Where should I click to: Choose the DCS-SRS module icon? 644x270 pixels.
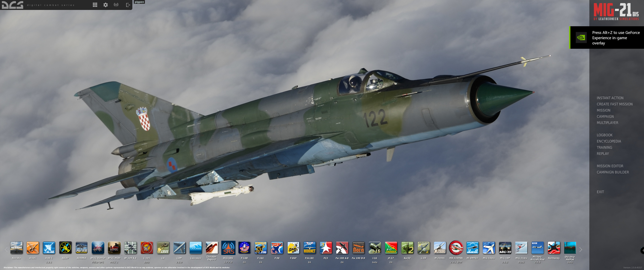click(228, 248)
